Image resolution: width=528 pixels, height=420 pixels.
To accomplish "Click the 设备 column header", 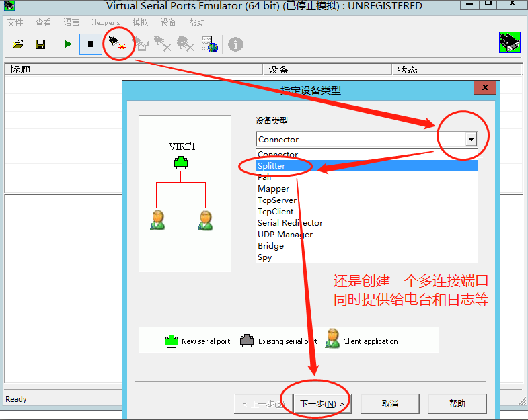I will click(x=328, y=69).
